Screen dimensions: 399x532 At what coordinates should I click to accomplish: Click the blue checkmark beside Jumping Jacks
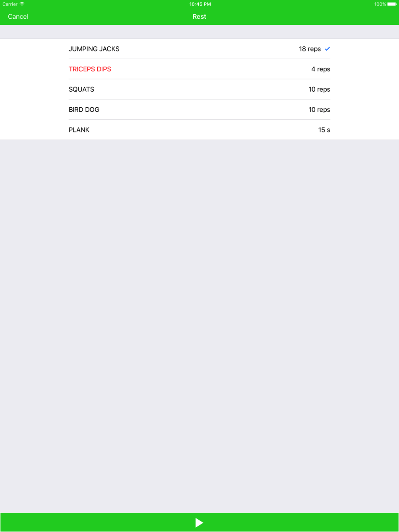pos(327,49)
